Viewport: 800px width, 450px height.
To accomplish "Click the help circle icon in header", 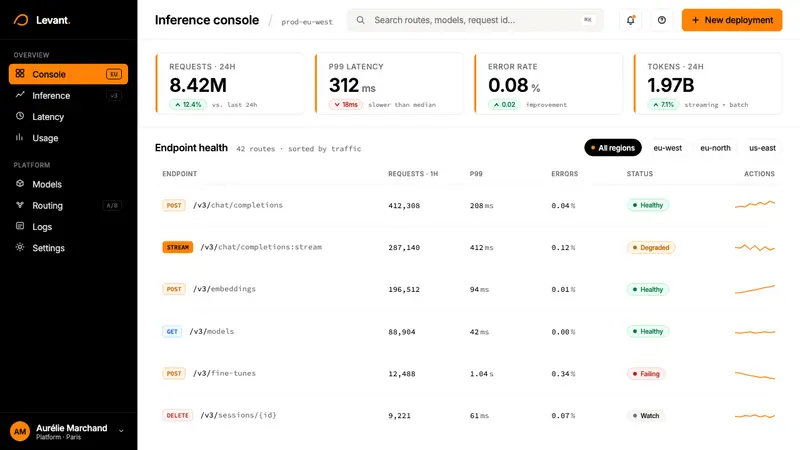I will click(x=662, y=20).
